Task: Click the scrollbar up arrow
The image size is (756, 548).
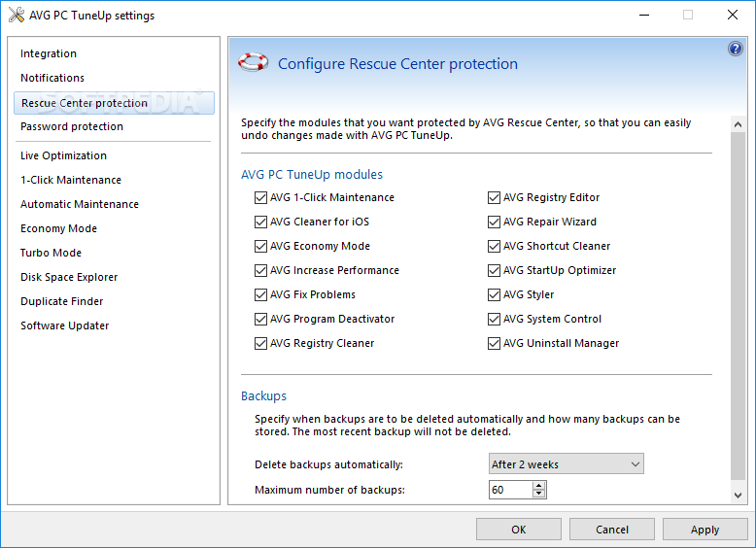Action: point(738,124)
